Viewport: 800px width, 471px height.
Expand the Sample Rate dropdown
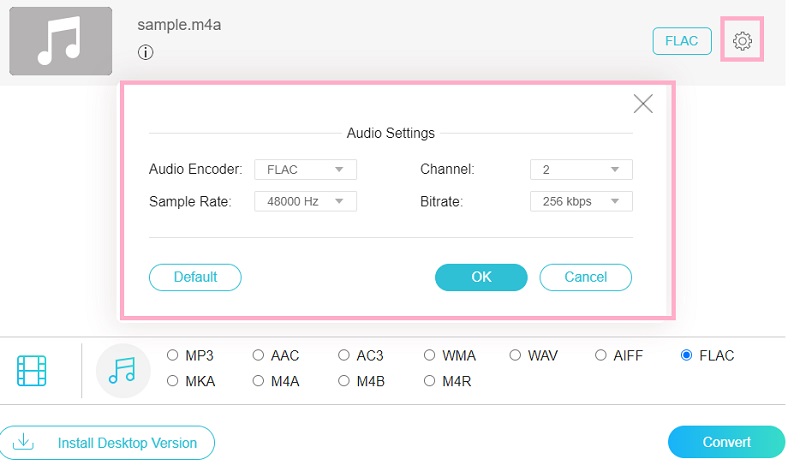pyautogui.click(x=305, y=201)
